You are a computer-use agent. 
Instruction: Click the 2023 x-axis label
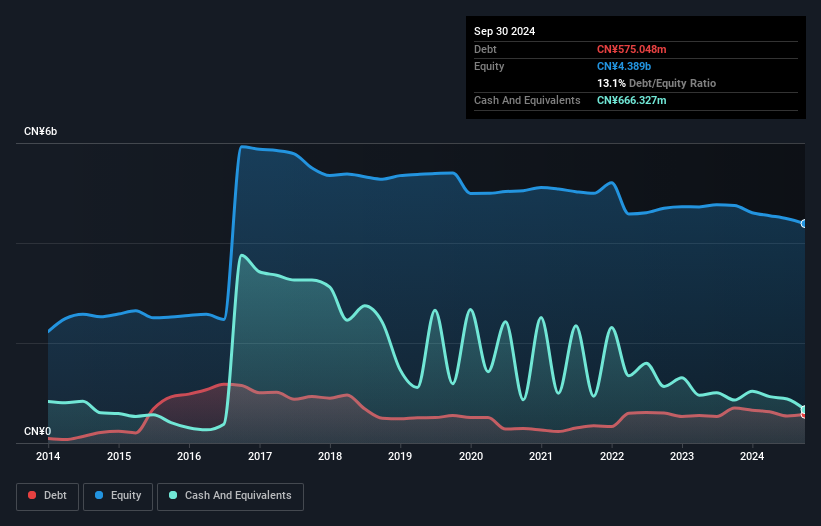[682, 456]
